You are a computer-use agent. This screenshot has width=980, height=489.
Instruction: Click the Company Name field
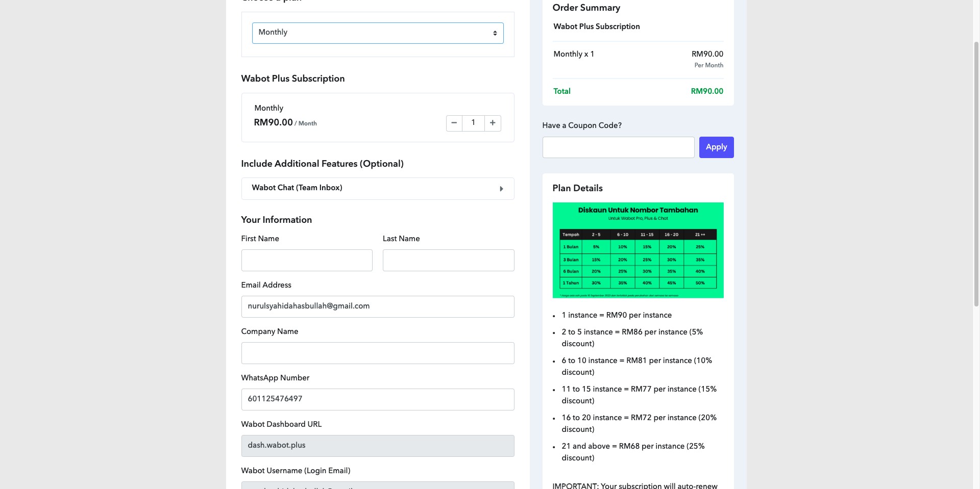coord(378,353)
